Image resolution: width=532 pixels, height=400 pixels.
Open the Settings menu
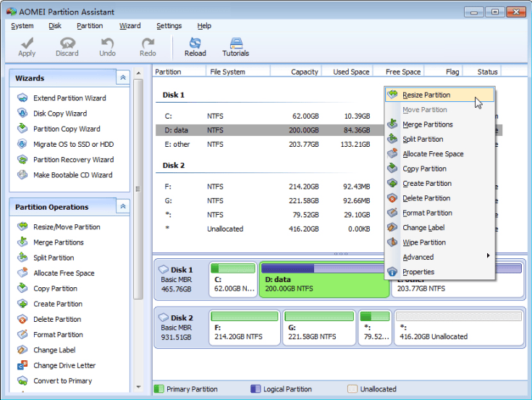[169, 26]
